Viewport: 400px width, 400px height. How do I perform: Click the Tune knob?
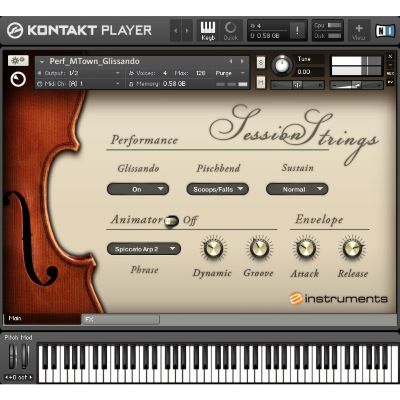click(282, 65)
